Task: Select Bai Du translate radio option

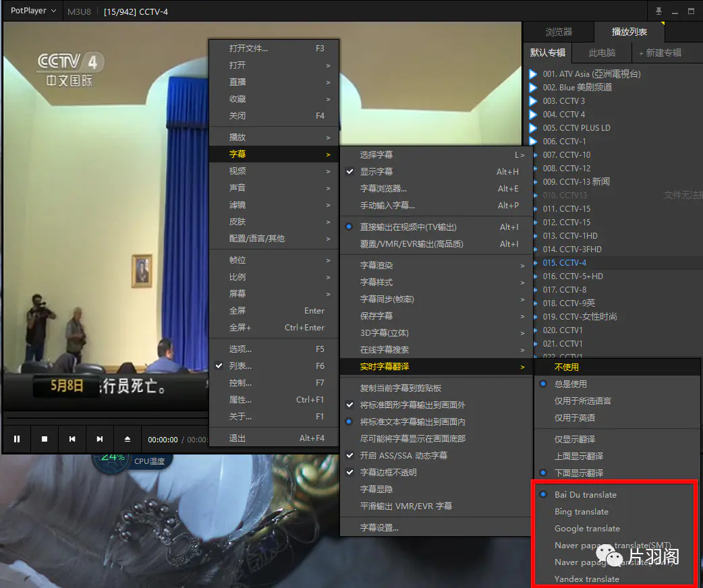Action: point(585,495)
